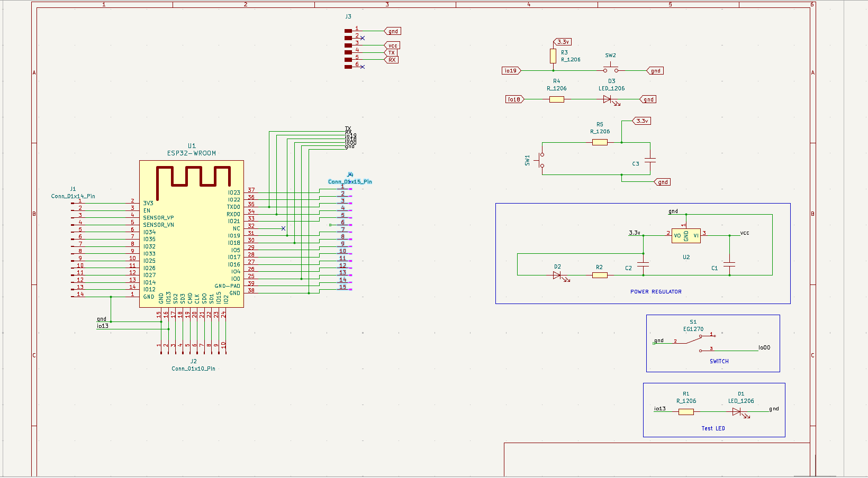Screen dimensions: 868x478
Task: Click the U1 reference designator
Action: pyautogui.click(x=192, y=146)
